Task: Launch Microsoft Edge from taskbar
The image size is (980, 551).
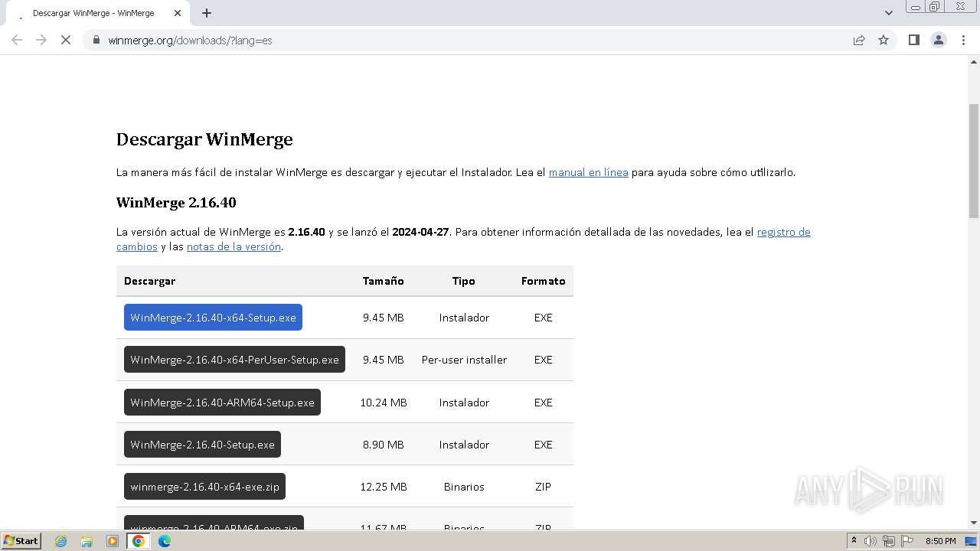Action: 164,541
